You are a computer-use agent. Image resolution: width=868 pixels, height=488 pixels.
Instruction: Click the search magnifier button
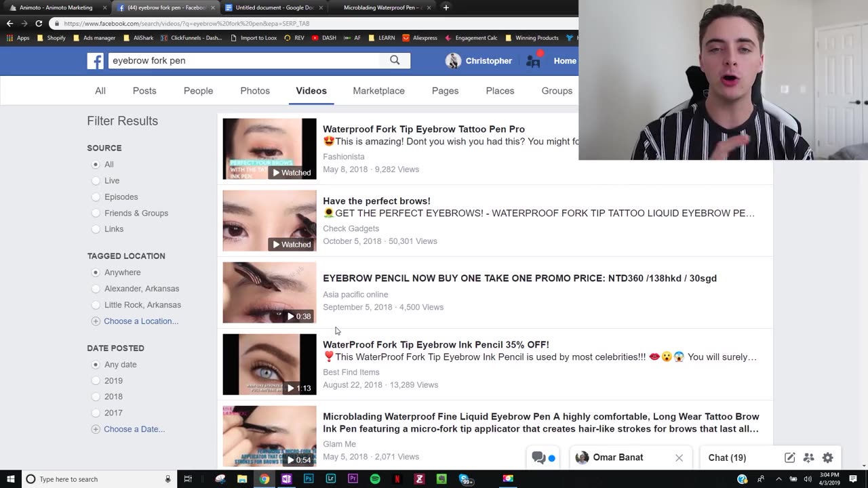point(395,60)
